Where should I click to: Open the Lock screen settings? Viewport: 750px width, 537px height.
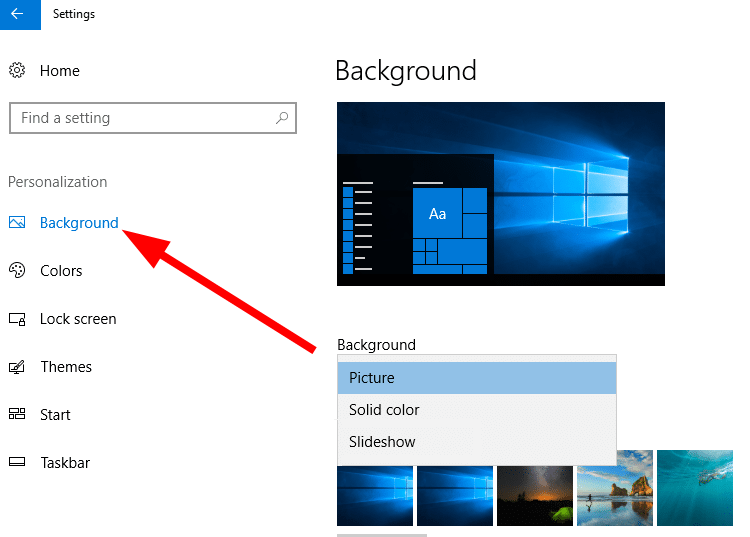[78, 319]
